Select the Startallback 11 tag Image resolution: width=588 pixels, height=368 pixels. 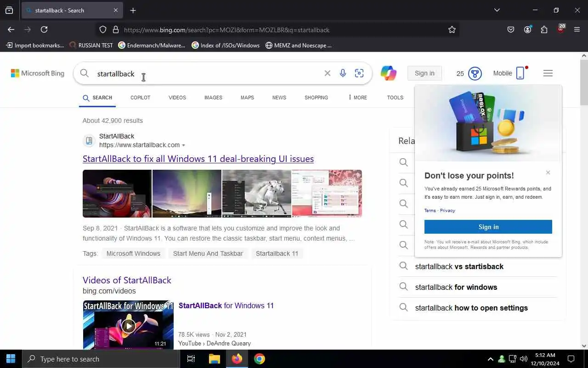point(277,253)
